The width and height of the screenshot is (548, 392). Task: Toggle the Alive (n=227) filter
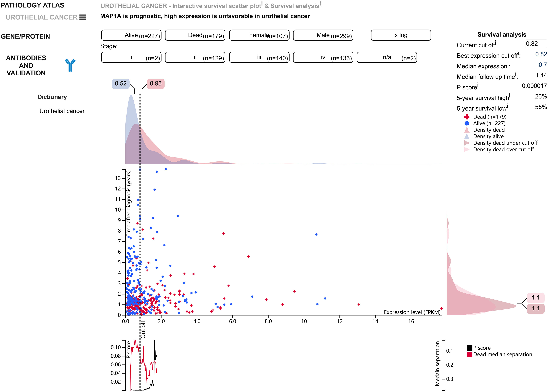click(x=131, y=35)
